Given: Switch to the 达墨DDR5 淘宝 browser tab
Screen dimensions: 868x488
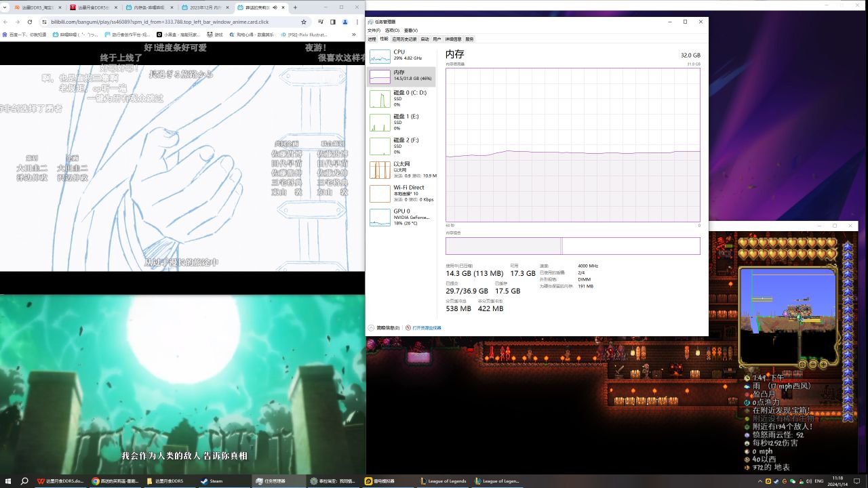Looking at the screenshot, I should [39, 7].
